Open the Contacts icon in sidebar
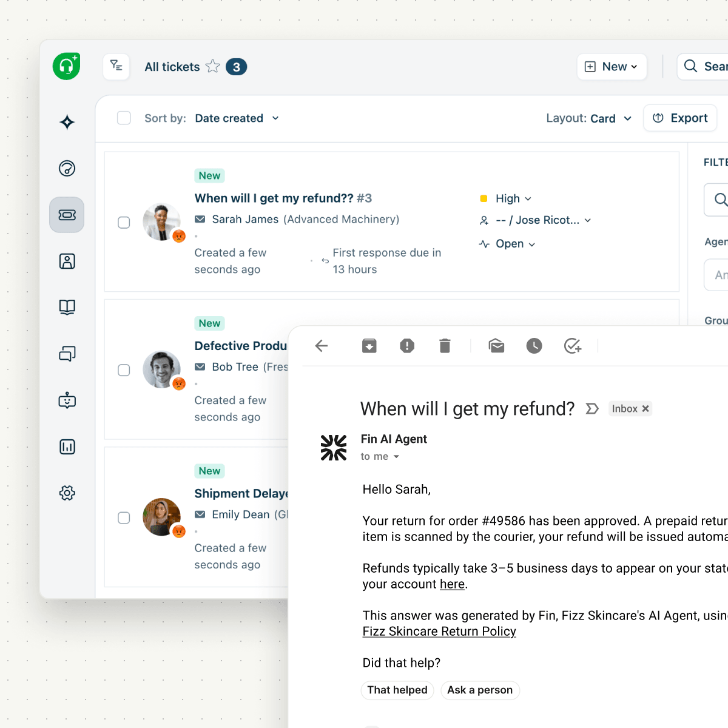Viewport: 728px width, 728px height. pyautogui.click(x=67, y=261)
